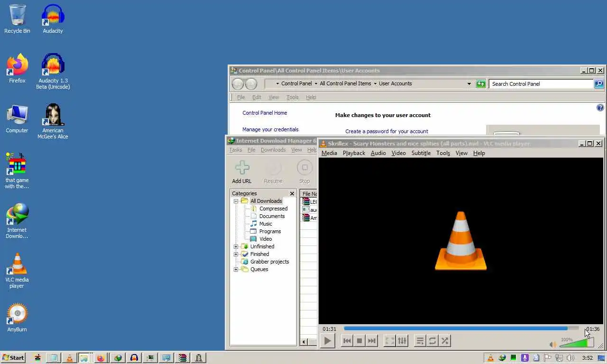Expand the Finished category
The height and width of the screenshot is (364, 607).
click(x=236, y=254)
